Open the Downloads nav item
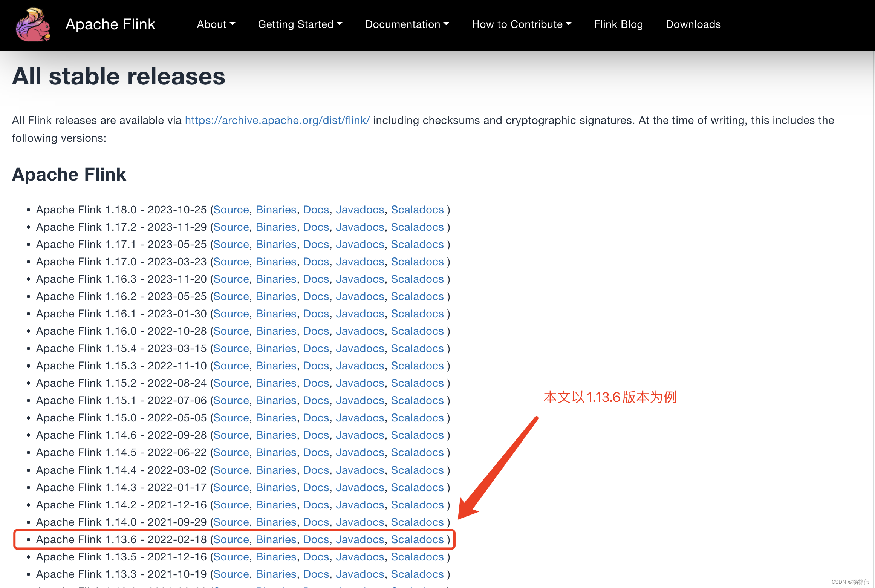 693,24
